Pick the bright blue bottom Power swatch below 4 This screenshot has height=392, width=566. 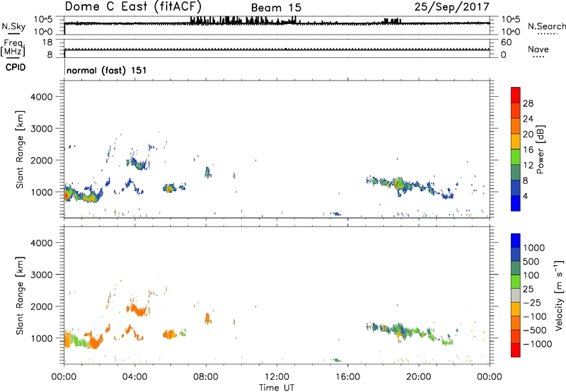tap(516, 203)
